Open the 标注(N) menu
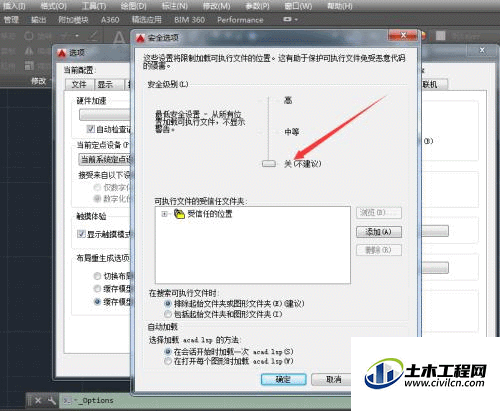The height and width of the screenshot is (411, 500). click(x=174, y=6)
